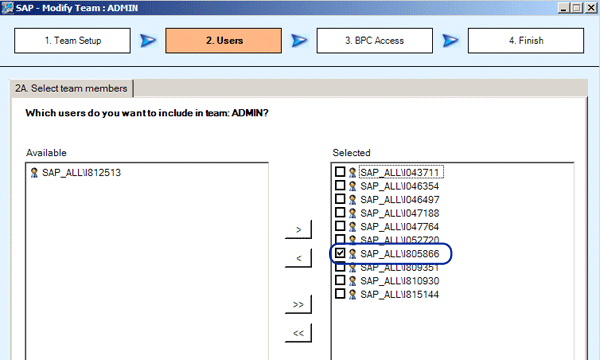
Task: Select available user SAP_ALL\I812513
Action: coord(82,173)
